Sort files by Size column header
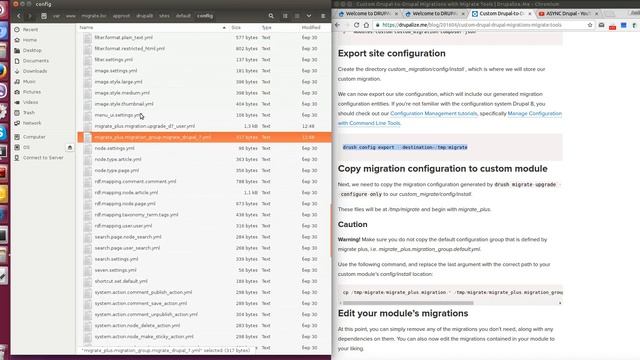This screenshot has height=360, width=640. coord(244,27)
